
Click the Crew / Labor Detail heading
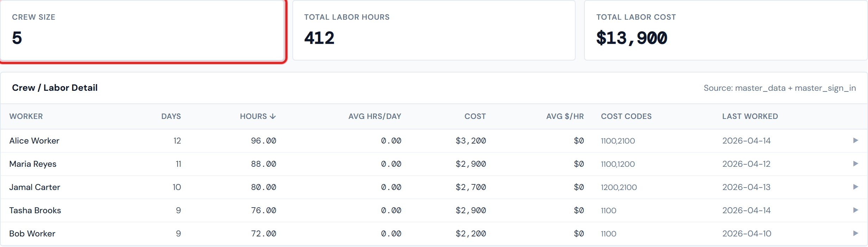point(55,88)
